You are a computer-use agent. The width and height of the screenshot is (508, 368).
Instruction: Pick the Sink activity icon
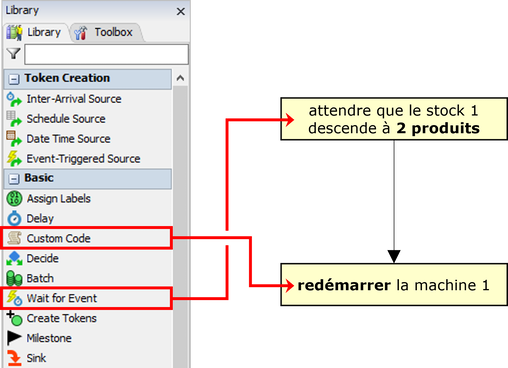coord(14,358)
